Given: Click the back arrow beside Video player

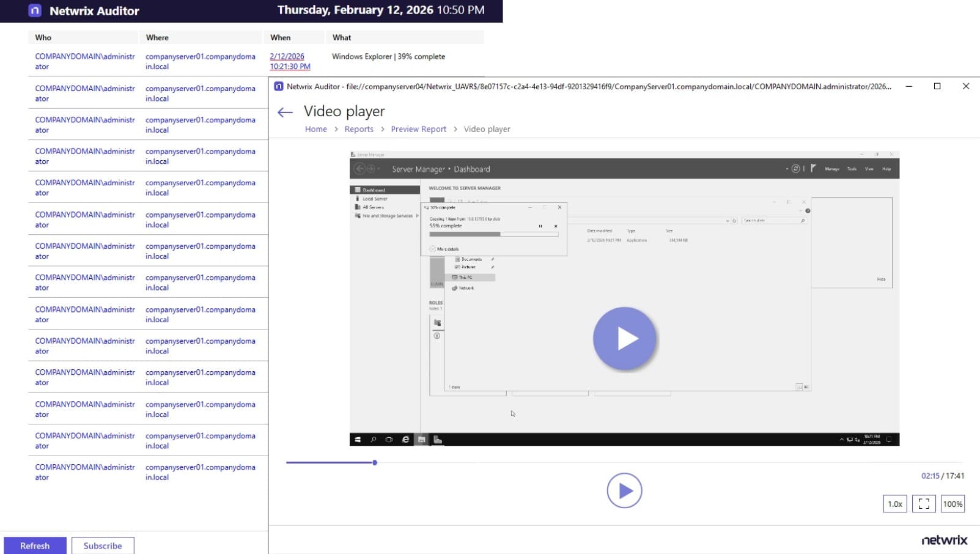Looking at the screenshot, I should pos(285,112).
